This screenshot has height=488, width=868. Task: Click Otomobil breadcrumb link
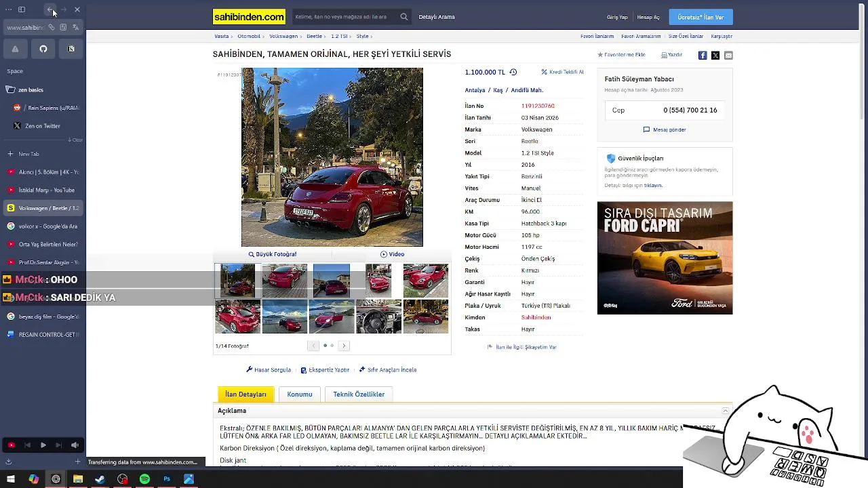(249, 36)
